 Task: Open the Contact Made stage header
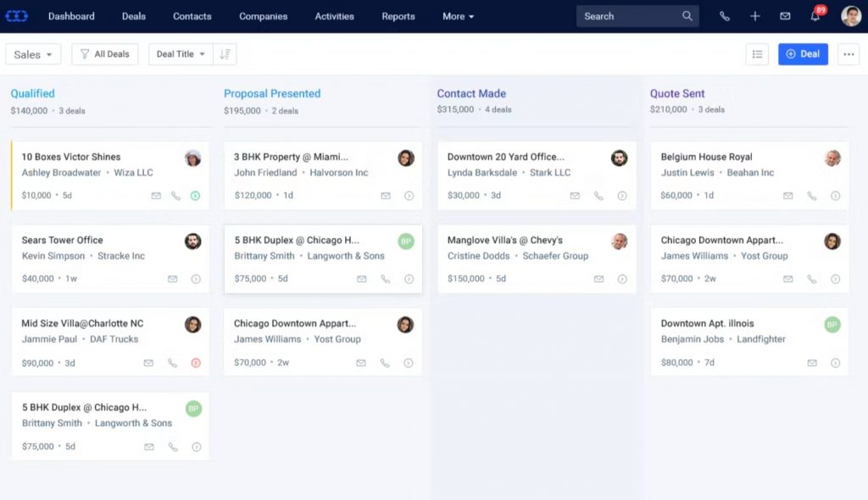pyautogui.click(x=471, y=93)
